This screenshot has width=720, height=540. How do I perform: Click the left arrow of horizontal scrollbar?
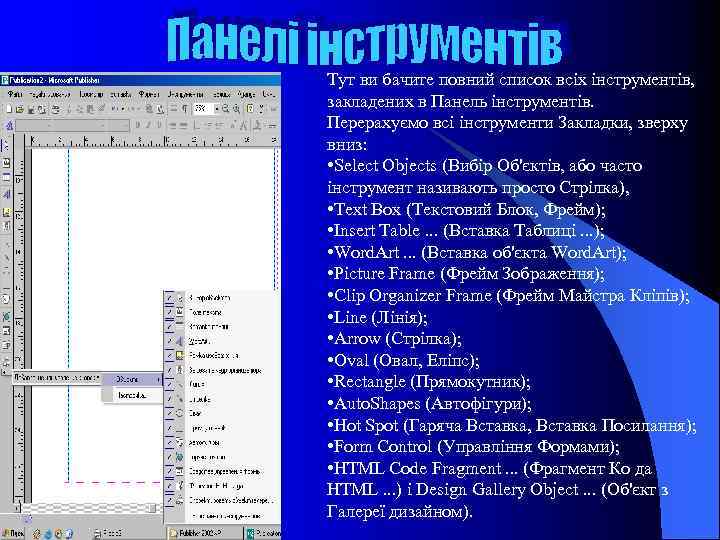17,508
